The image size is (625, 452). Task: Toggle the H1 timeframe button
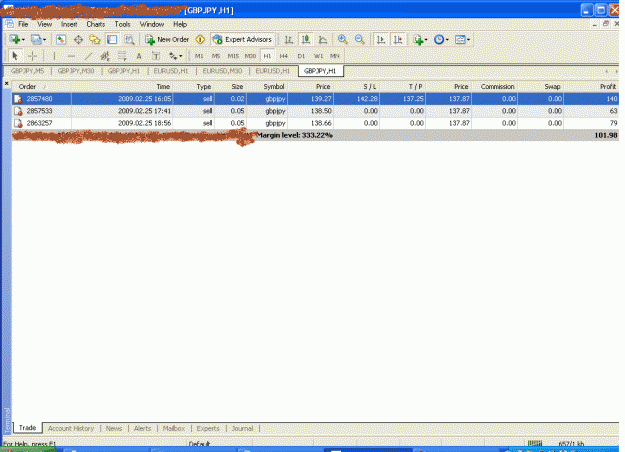tap(267, 56)
